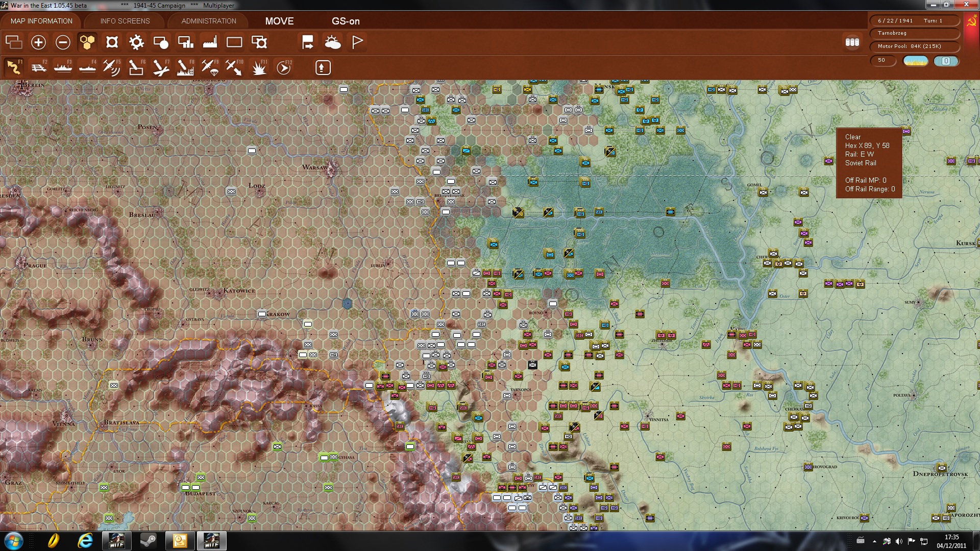Select F3 naval transport mode
This screenshot has width=980, height=551.
coord(63,67)
